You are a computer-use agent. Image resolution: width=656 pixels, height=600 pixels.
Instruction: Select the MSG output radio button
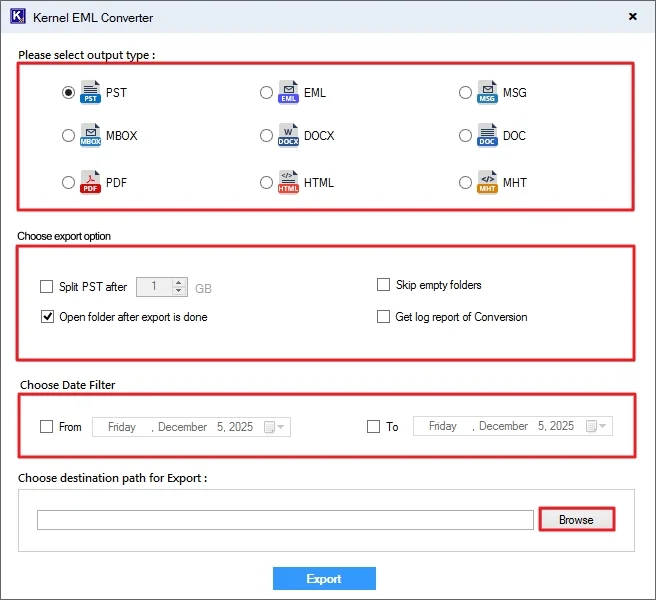[465, 92]
